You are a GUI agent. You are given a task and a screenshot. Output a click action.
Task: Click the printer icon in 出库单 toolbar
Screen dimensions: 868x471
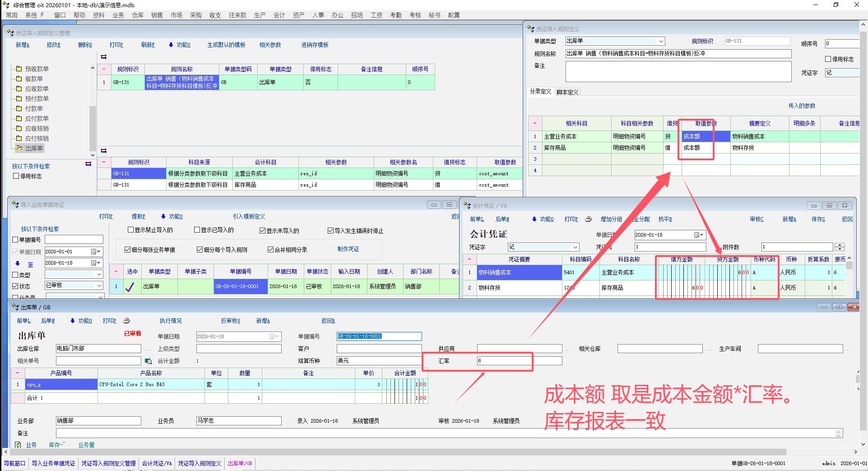(x=127, y=321)
